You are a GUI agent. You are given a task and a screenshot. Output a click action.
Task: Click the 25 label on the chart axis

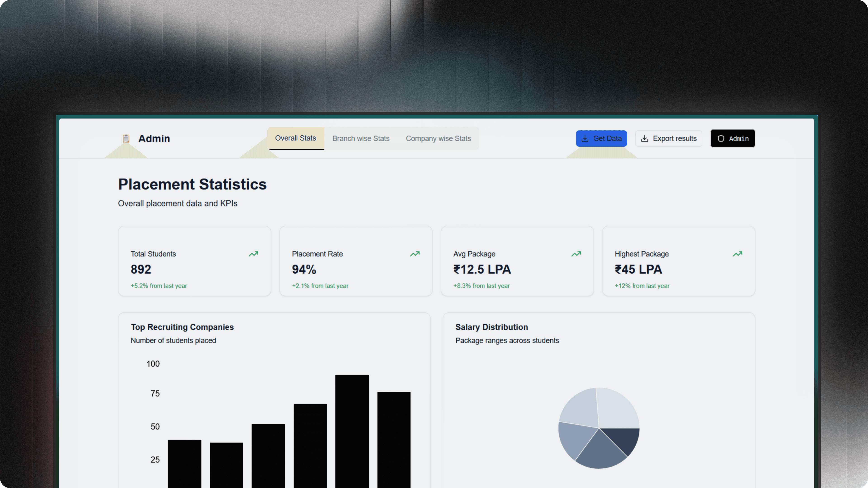pos(155,459)
